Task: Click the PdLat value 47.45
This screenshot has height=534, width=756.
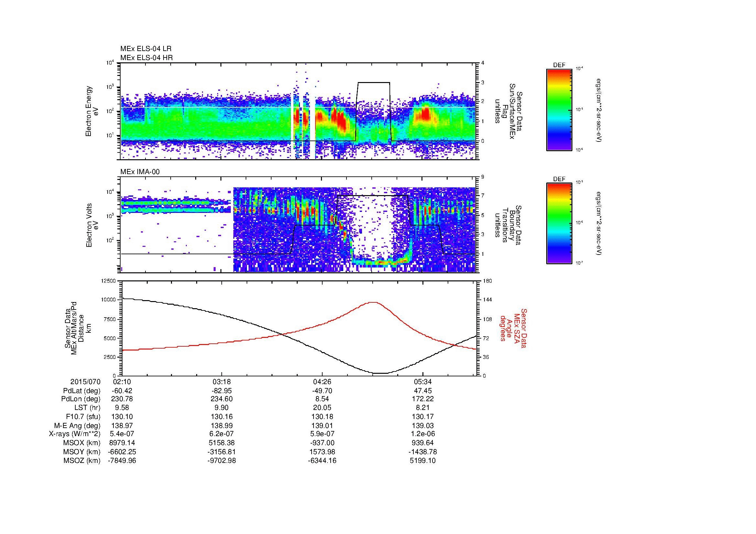Action: [x=422, y=391]
